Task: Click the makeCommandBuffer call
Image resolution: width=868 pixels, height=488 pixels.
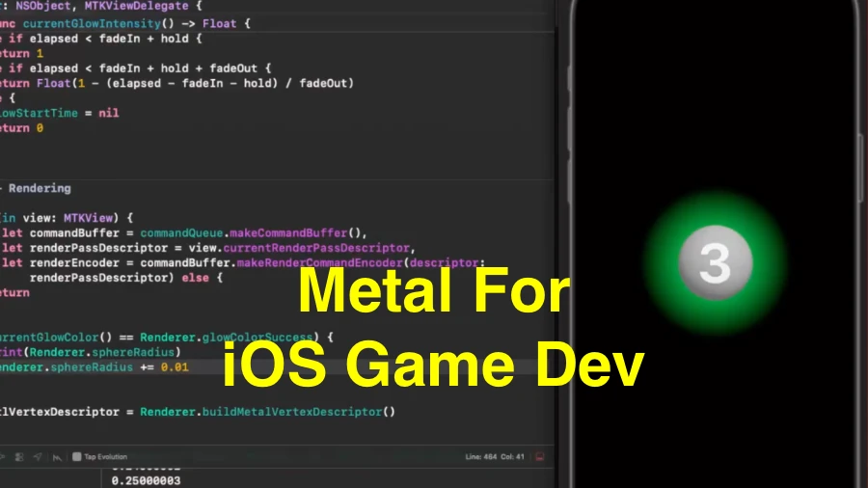Action: (288, 233)
